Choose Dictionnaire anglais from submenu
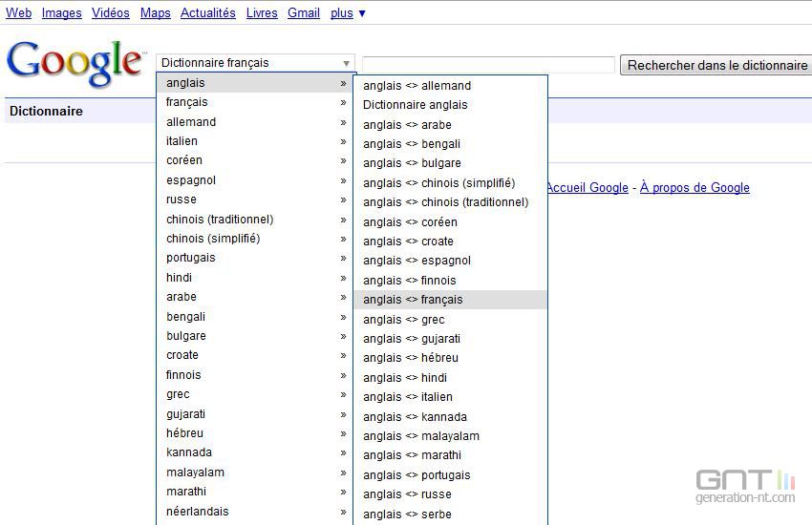Image resolution: width=812 pixels, height=525 pixels. (x=415, y=105)
